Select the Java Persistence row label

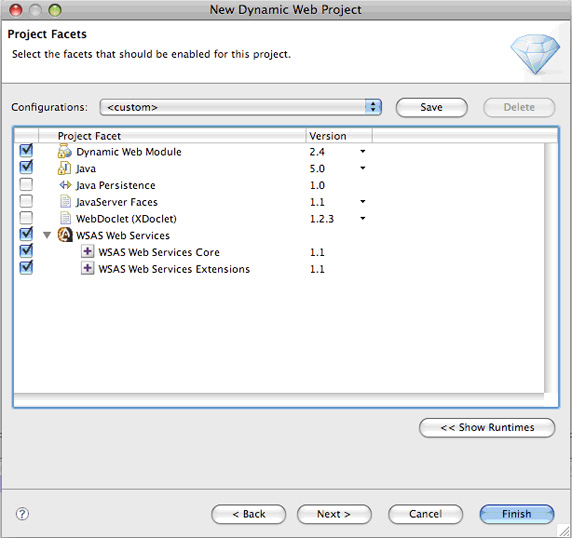(x=115, y=185)
